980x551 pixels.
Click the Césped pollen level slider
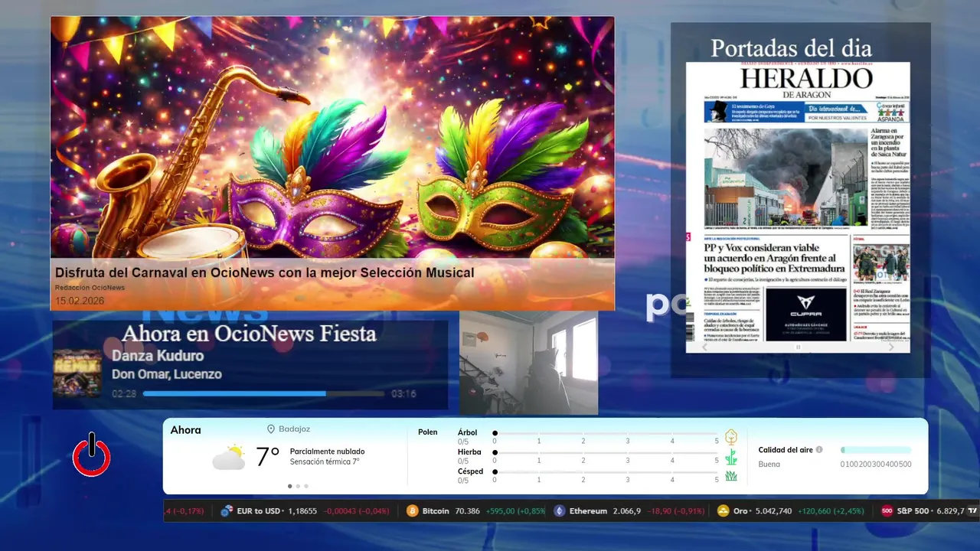(x=606, y=472)
